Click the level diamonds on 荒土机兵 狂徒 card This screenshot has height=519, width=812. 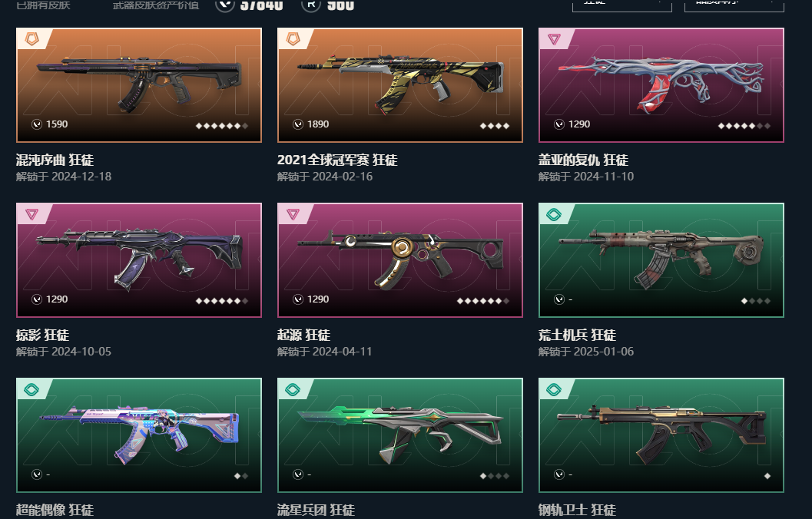(756, 301)
